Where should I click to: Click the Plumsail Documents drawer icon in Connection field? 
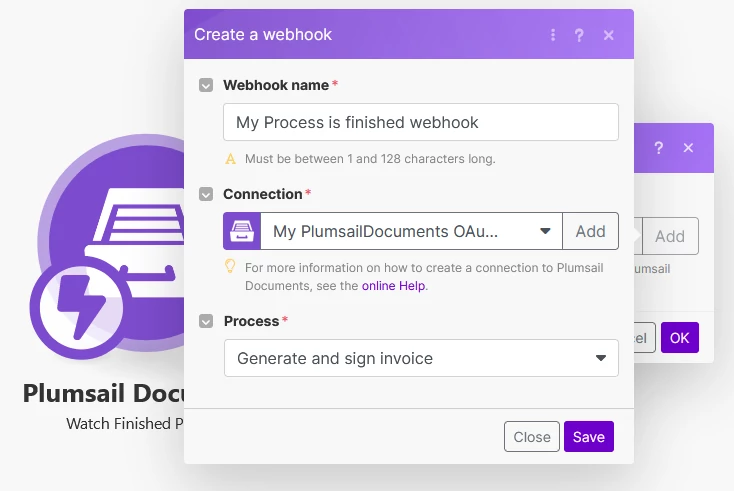coord(242,231)
